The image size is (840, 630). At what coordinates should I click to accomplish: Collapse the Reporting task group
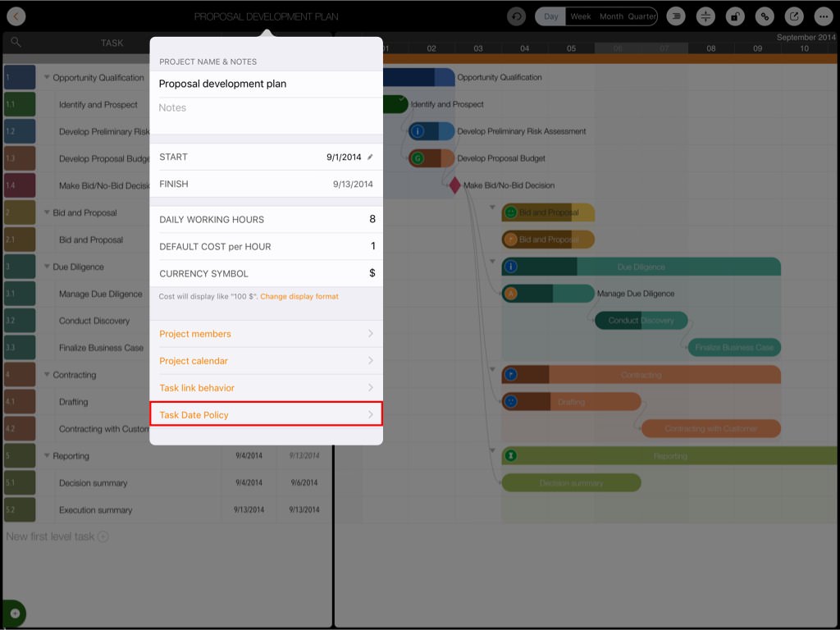[x=47, y=456]
